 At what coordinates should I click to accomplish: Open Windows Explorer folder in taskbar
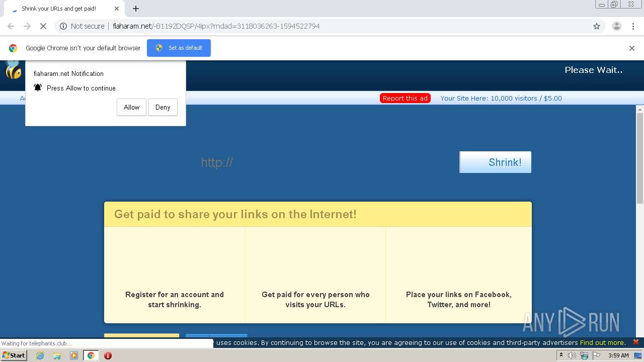pos(57,355)
